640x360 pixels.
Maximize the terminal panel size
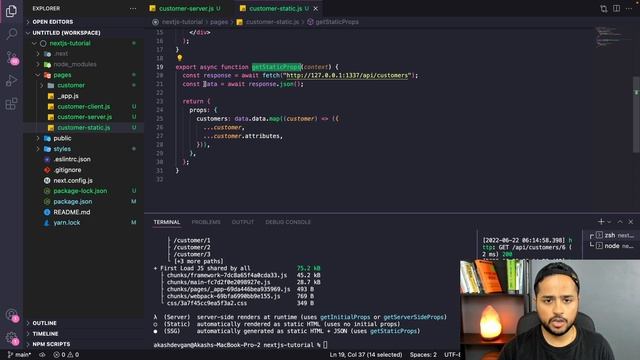pyautogui.click(x=620, y=222)
